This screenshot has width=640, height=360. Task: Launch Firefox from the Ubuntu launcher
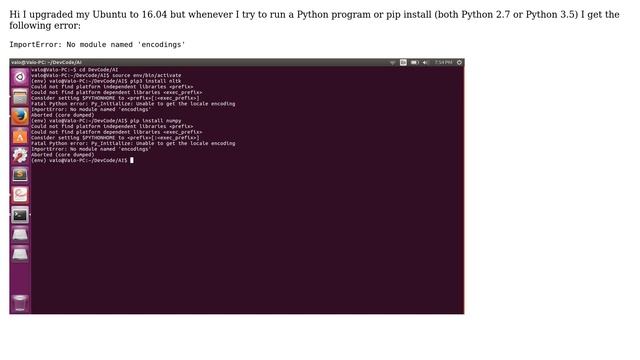click(x=20, y=116)
